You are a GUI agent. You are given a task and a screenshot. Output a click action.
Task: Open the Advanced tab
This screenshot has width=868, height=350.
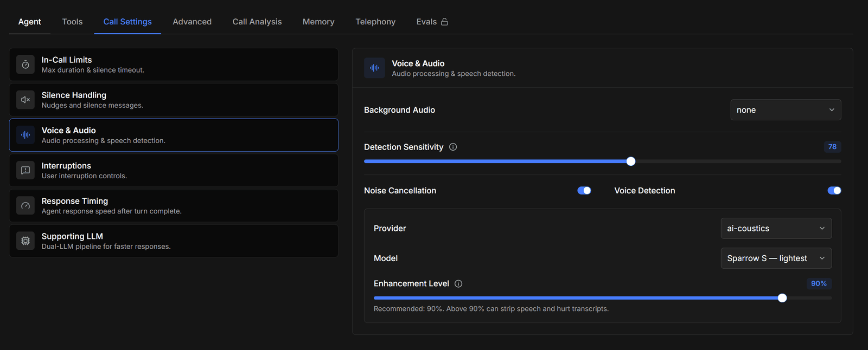[192, 22]
